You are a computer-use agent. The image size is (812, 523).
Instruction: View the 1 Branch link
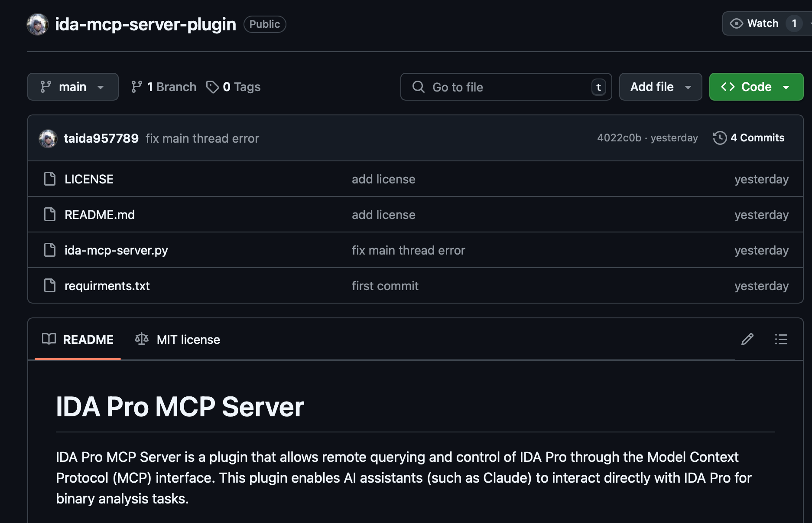[163, 87]
